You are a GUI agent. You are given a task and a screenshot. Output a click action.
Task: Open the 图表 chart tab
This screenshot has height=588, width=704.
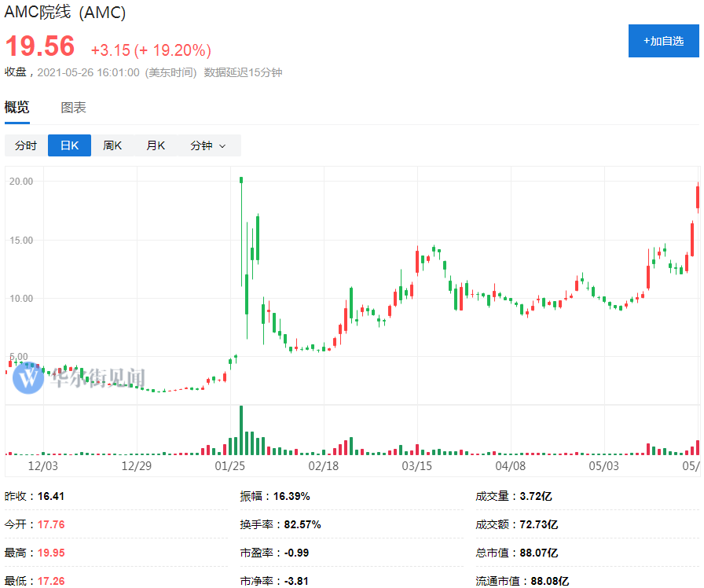tap(73, 108)
